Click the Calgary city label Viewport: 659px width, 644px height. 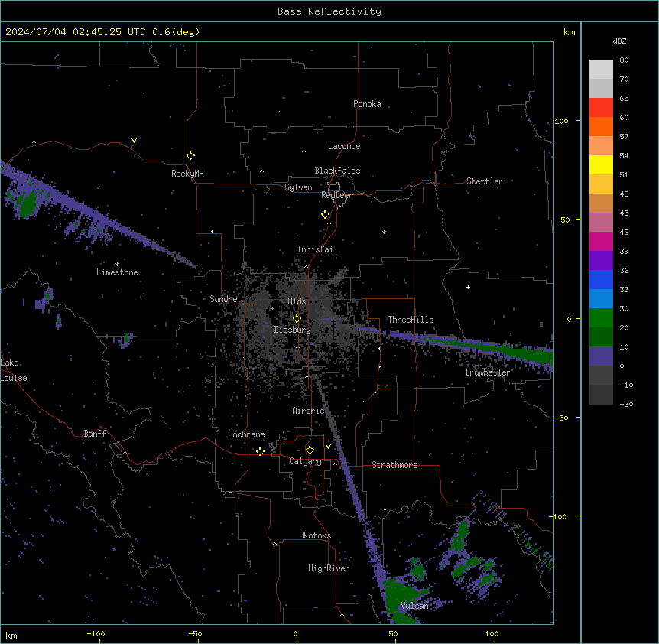306,461
